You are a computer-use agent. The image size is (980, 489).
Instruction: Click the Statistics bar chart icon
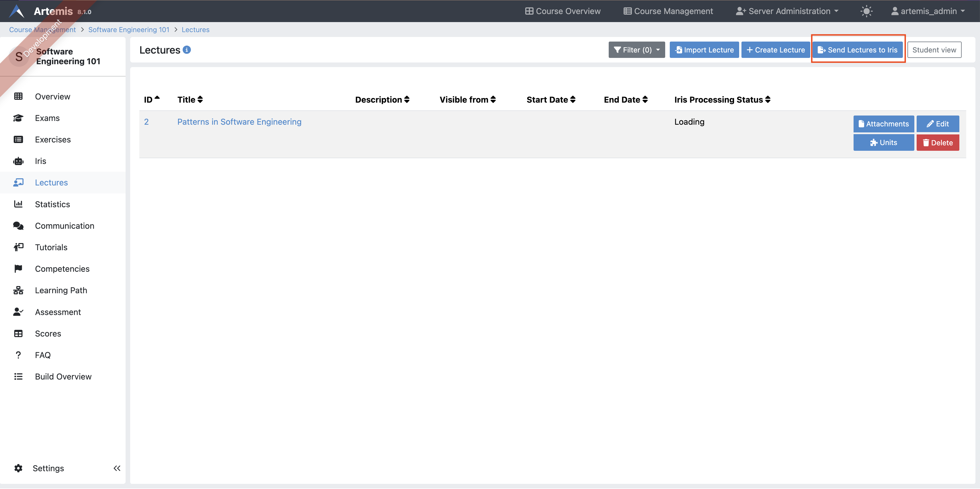tap(18, 204)
